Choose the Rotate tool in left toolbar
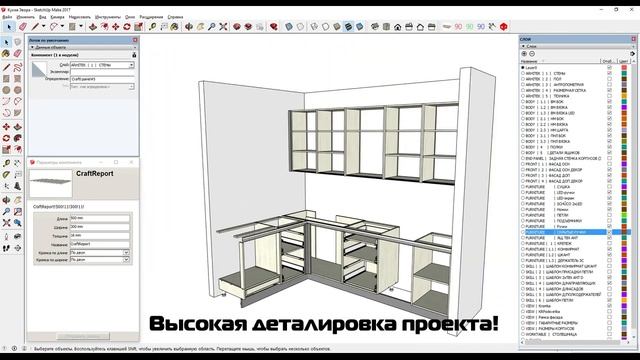Screen dimensions: 640x360 tap(6, 139)
